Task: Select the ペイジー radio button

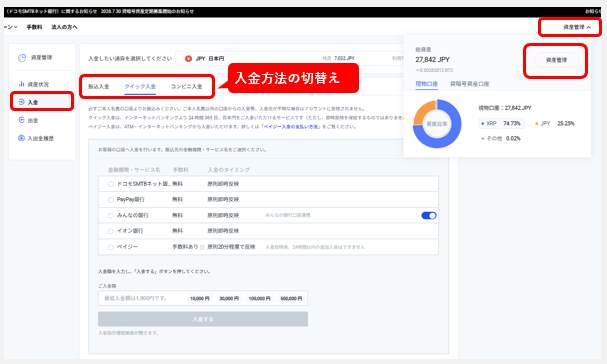Action: (x=110, y=247)
